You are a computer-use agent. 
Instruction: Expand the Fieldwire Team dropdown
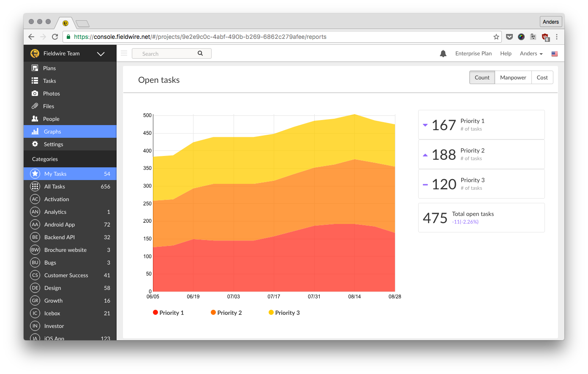tap(101, 54)
